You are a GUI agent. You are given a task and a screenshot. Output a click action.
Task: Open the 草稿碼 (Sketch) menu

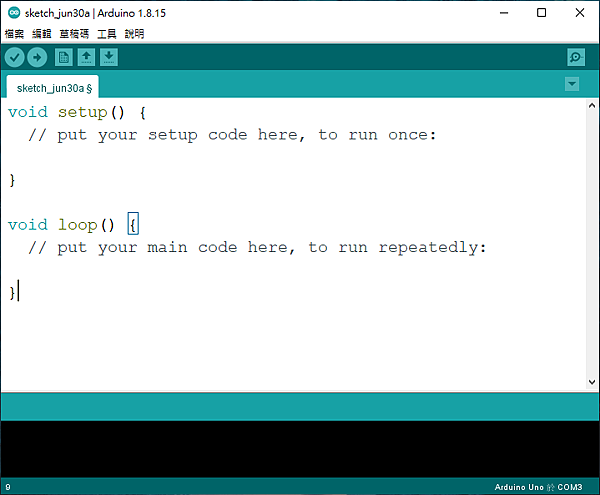74,34
